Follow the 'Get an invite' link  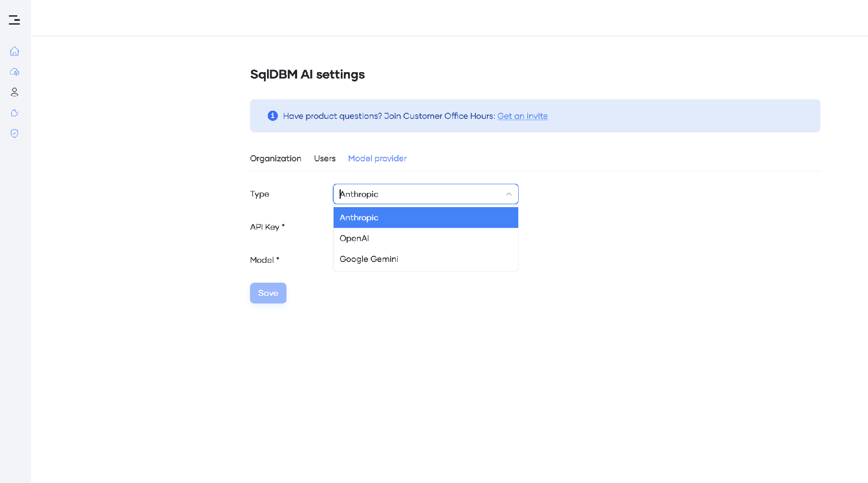(522, 116)
